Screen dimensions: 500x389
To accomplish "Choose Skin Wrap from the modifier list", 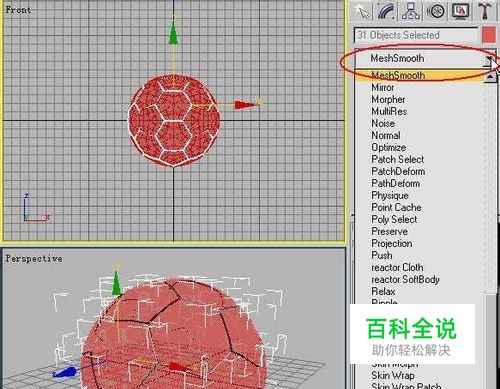I will 393,375.
